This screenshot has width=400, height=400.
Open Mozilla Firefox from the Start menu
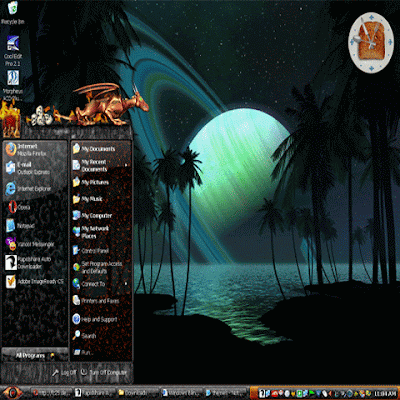pos(35,150)
